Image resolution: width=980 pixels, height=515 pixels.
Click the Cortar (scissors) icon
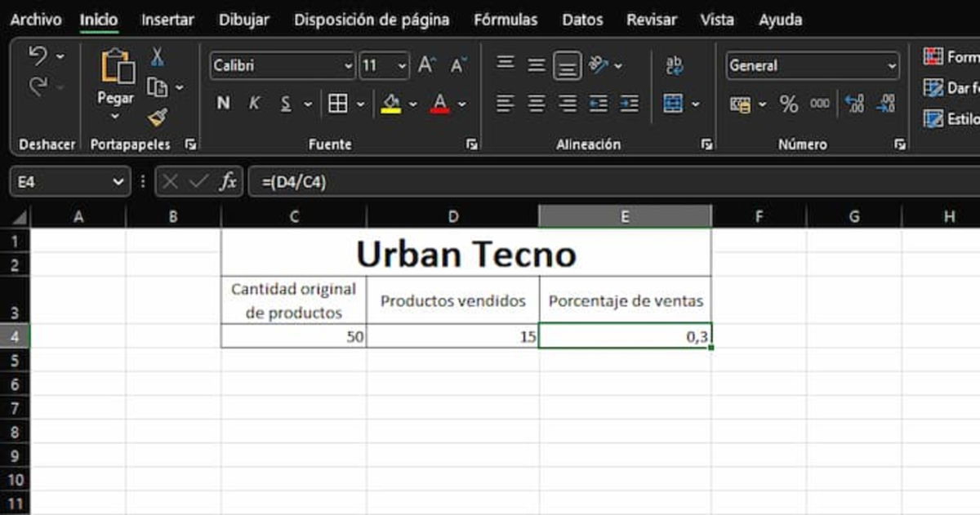(157, 57)
